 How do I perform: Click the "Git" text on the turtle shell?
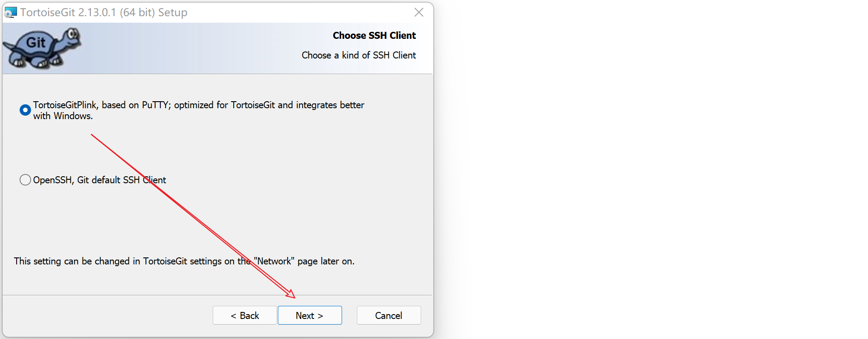click(36, 43)
